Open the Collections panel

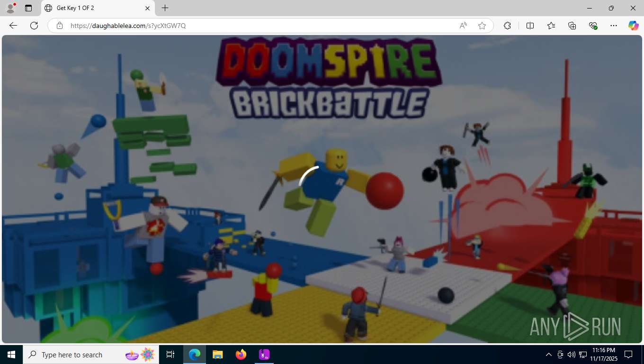[572, 26]
